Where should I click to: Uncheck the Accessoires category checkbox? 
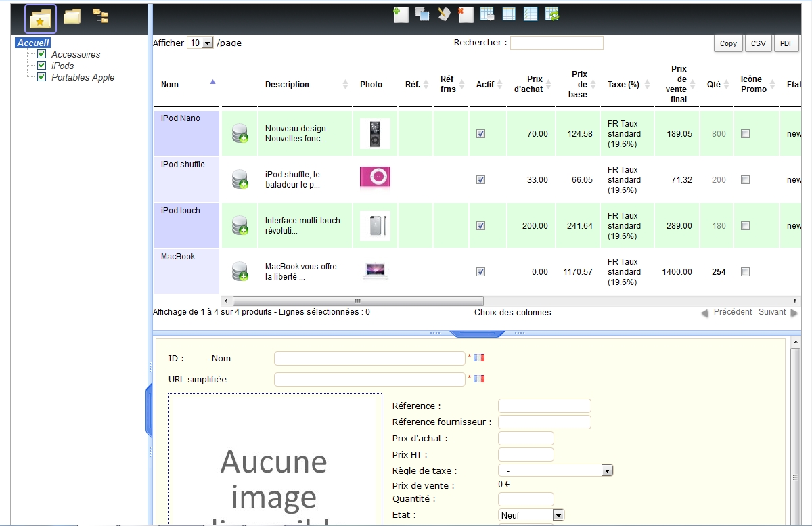(42, 54)
